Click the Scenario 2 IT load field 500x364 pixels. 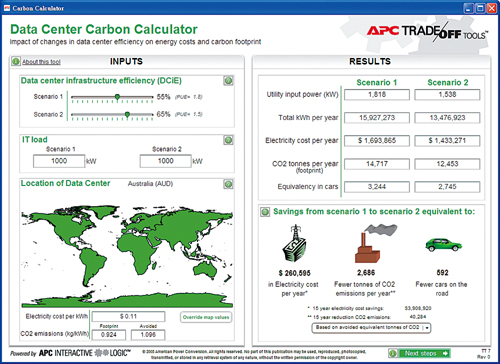coord(166,161)
